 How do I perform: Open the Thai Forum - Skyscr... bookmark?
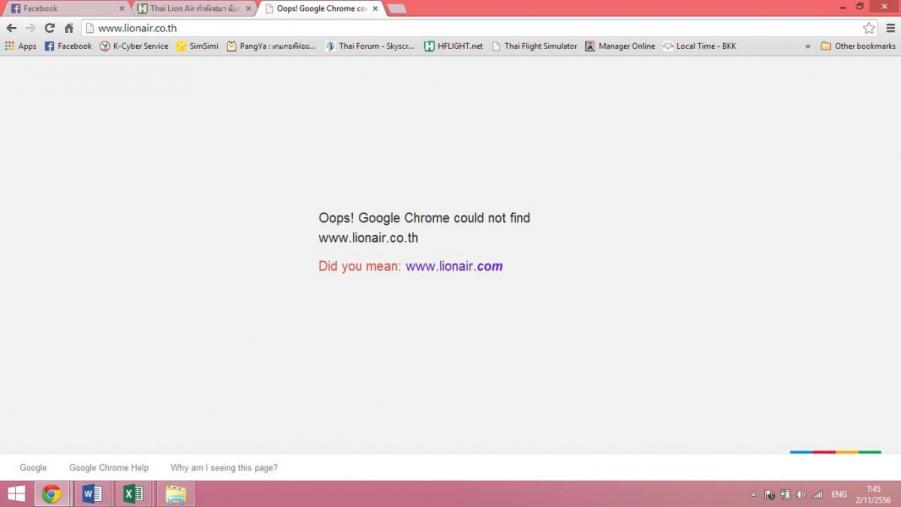370,46
